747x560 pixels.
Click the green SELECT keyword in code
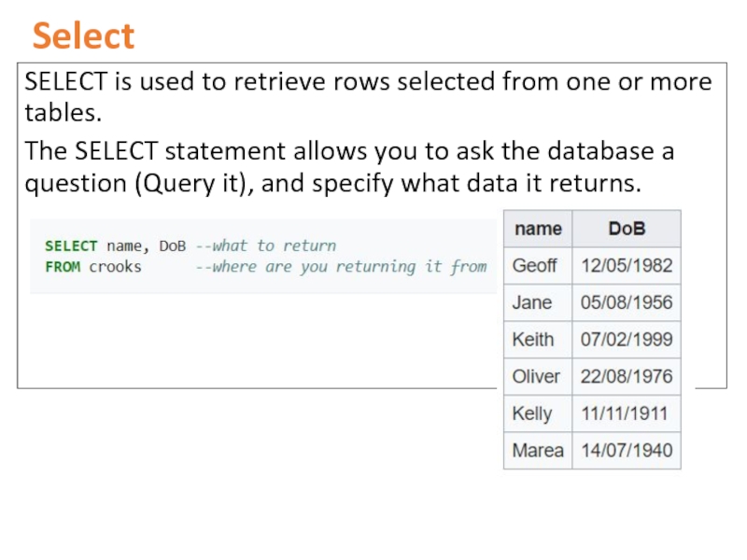[71, 246]
